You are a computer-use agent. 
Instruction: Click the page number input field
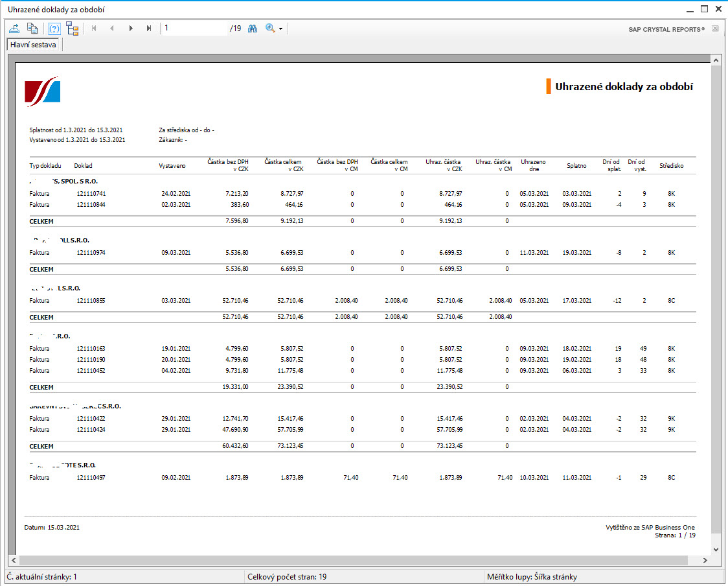[x=194, y=29]
